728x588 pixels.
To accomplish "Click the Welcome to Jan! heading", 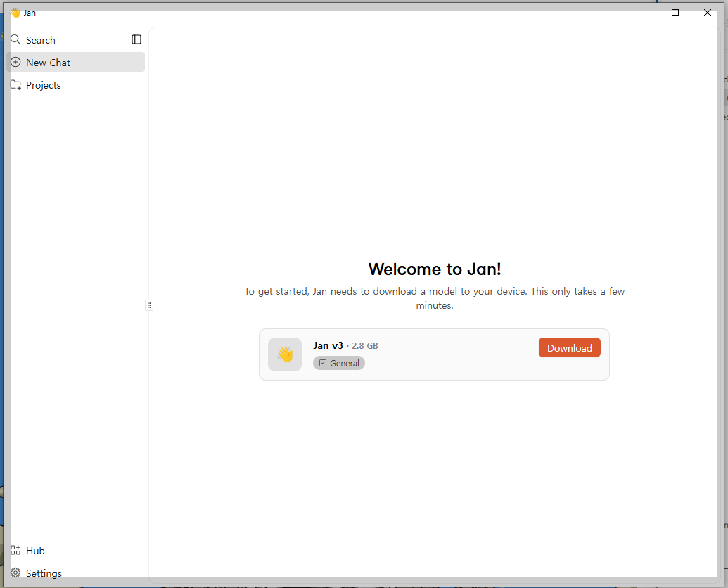I will tap(435, 269).
